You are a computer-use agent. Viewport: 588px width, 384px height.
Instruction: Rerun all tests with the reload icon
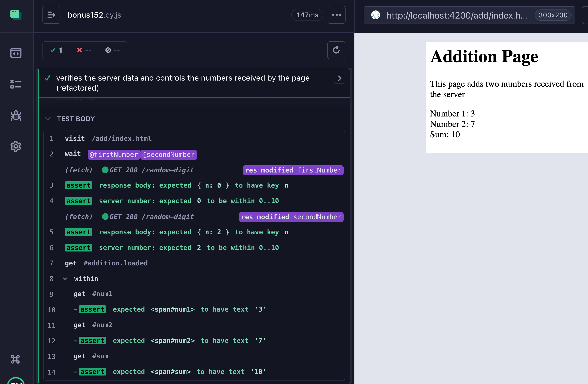[x=336, y=50]
